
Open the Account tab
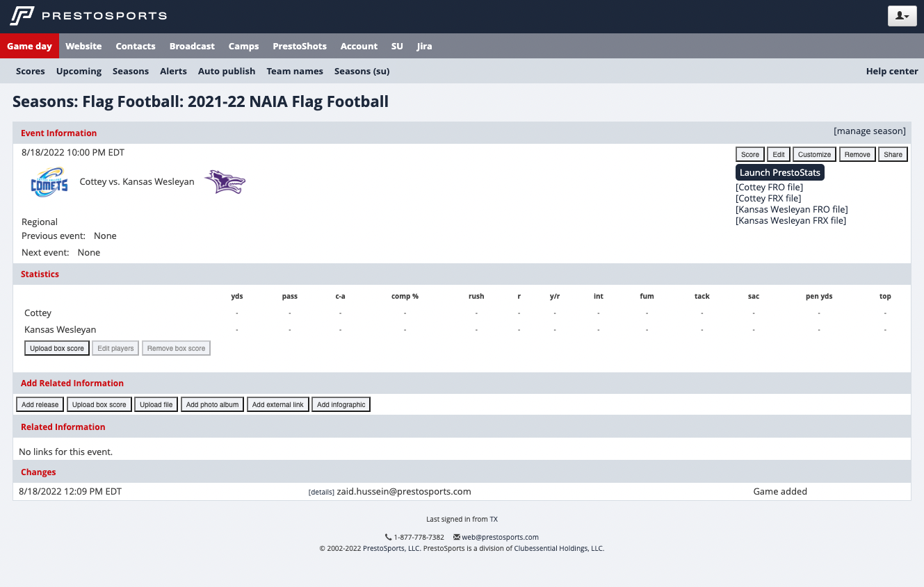(x=359, y=46)
